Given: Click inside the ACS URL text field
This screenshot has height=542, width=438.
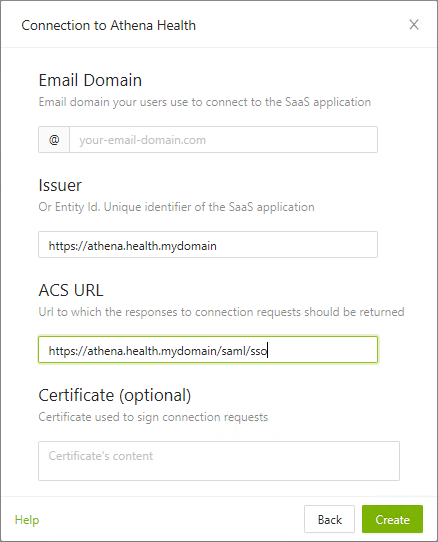Looking at the screenshot, I should tap(208, 349).
